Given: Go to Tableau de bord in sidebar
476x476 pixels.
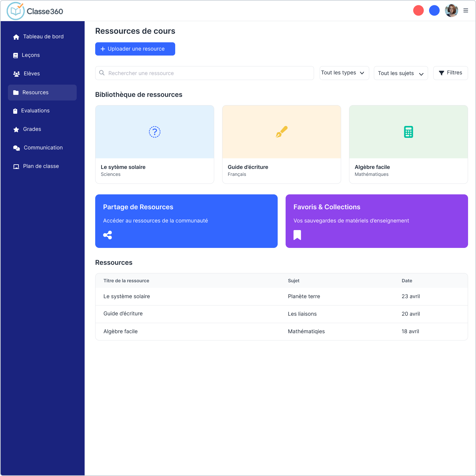Looking at the screenshot, I should click(x=43, y=37).
